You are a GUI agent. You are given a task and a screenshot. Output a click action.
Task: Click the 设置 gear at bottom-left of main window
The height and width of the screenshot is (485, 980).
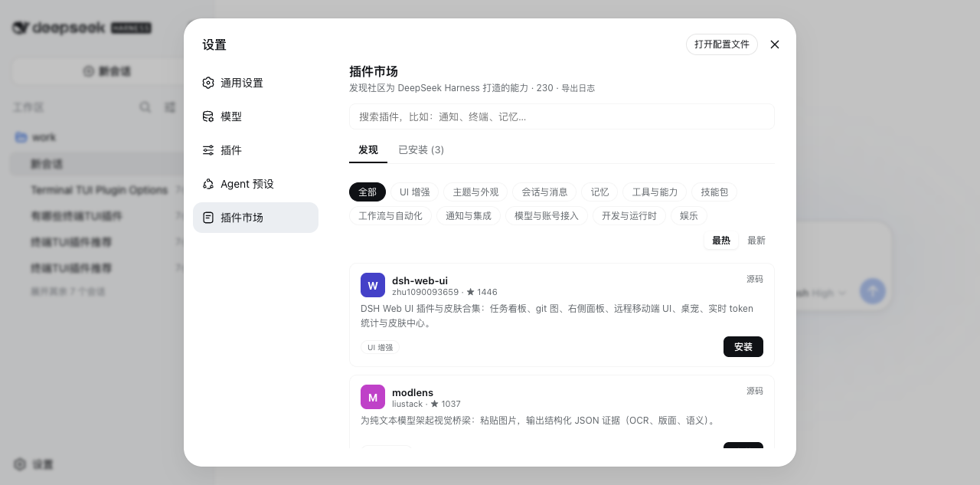pos(20,464)
